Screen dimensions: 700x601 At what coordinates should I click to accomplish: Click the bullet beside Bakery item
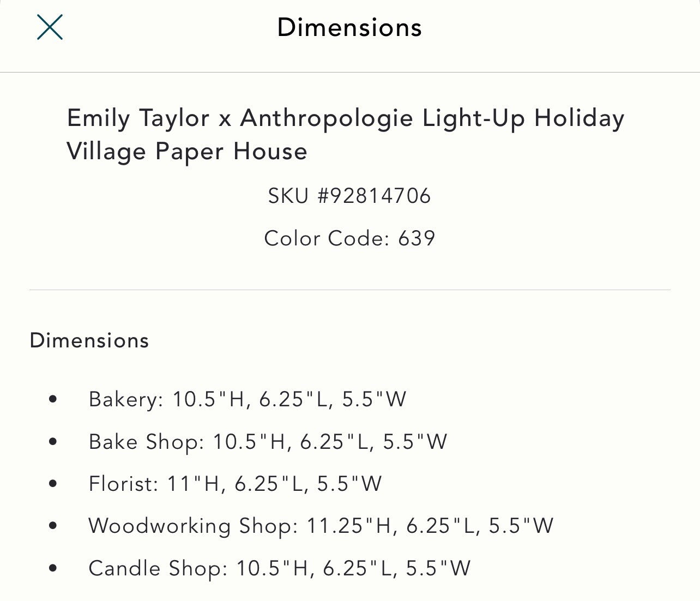pyautogui.click(x=52, y=399)
